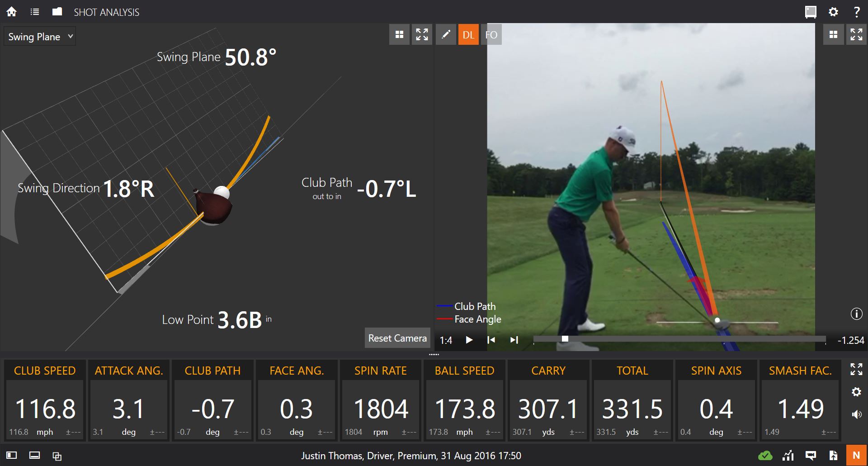The image size is (868, 466).
Task: Select the pencil drawing tool
Action: pos(446,34)
